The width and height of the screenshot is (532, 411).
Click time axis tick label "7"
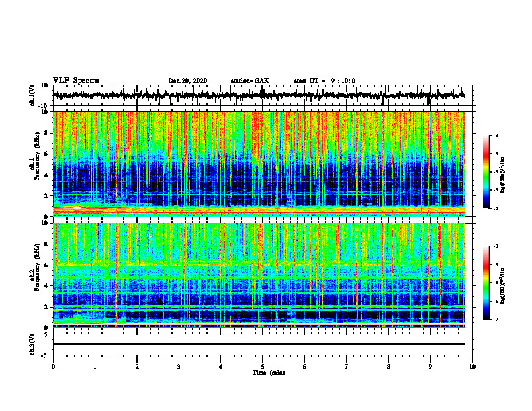pyautogui.click(x=347, y=367)
